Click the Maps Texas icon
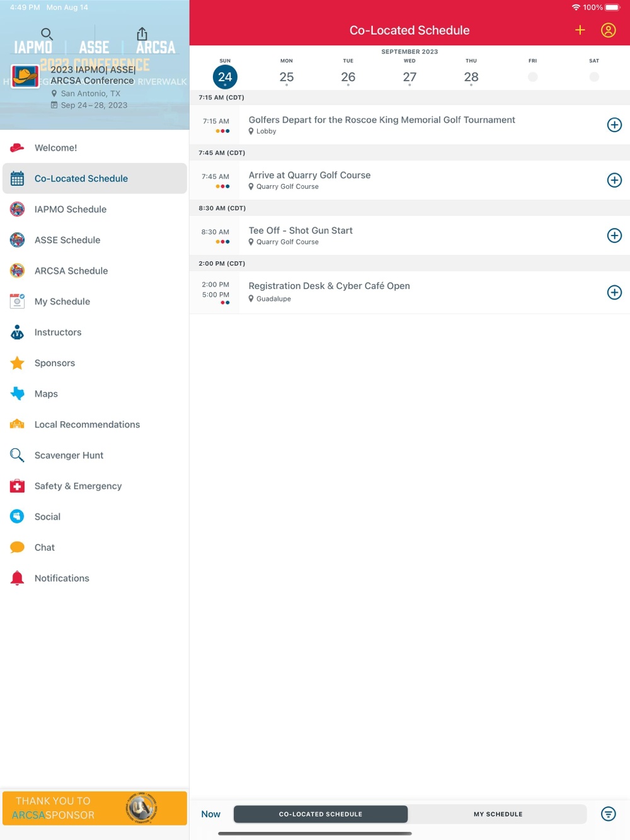This screenshot has width=630, height=840. pos(18,394)
